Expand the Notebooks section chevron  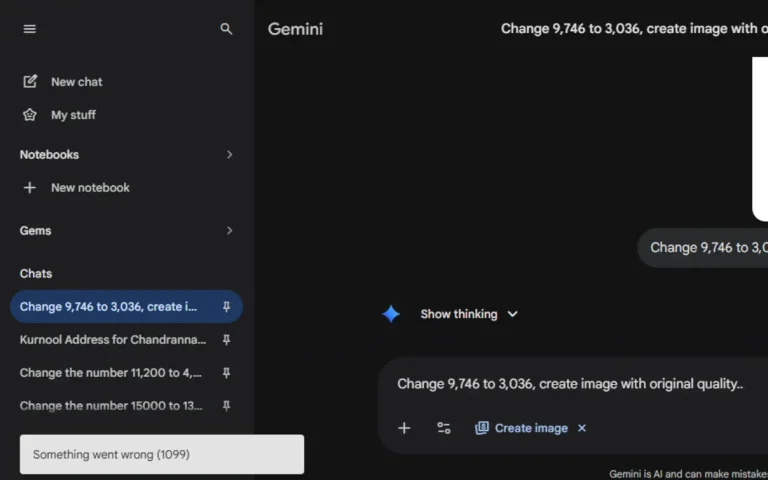[x=229, y=155]
